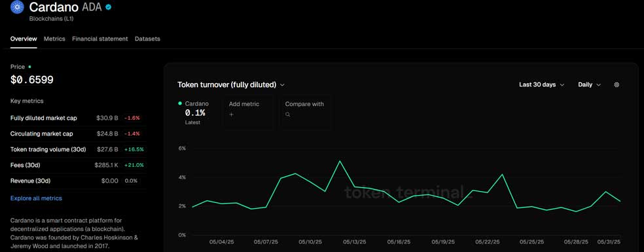Click the blue verified badge beside ADA
644x252 pixels.
(109, 7)
